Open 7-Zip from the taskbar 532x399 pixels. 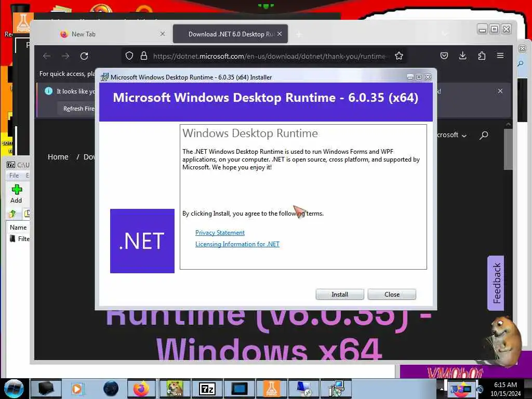207,389
